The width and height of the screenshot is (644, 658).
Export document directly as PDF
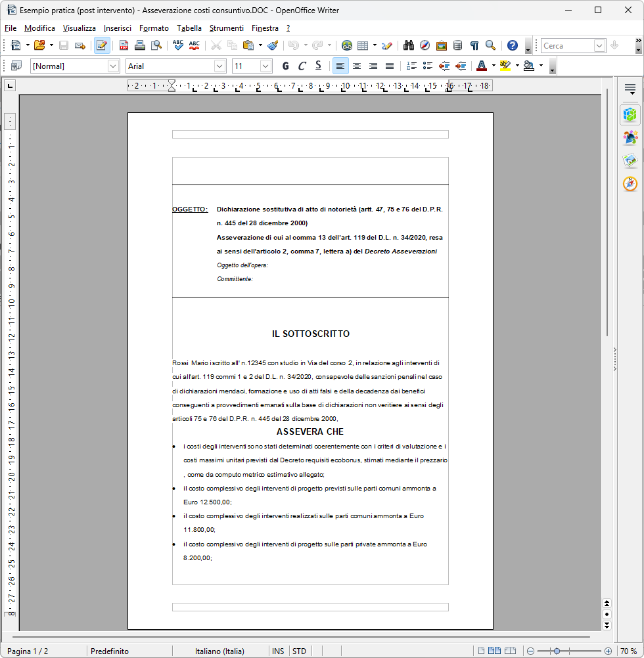(x=124, y=45)
